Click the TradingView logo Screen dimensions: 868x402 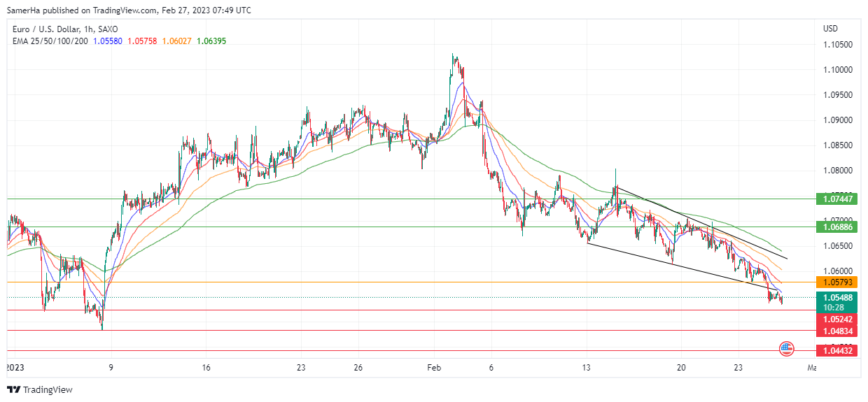pos(40,389)
